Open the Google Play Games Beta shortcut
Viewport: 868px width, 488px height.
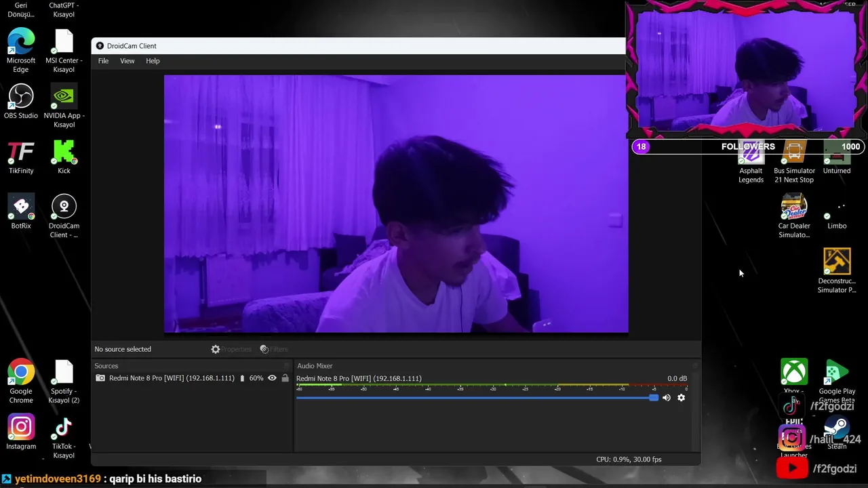(837, 380)
